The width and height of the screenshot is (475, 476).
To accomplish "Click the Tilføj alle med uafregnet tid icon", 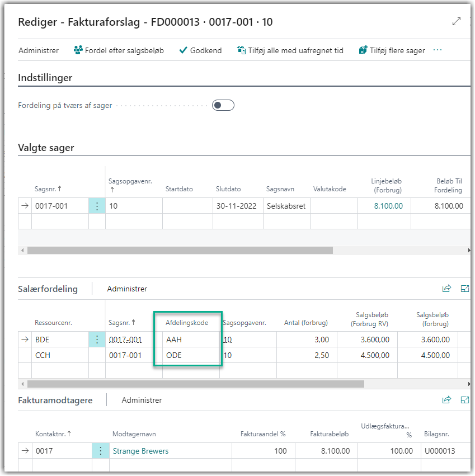I will click(x=241, y=50).
